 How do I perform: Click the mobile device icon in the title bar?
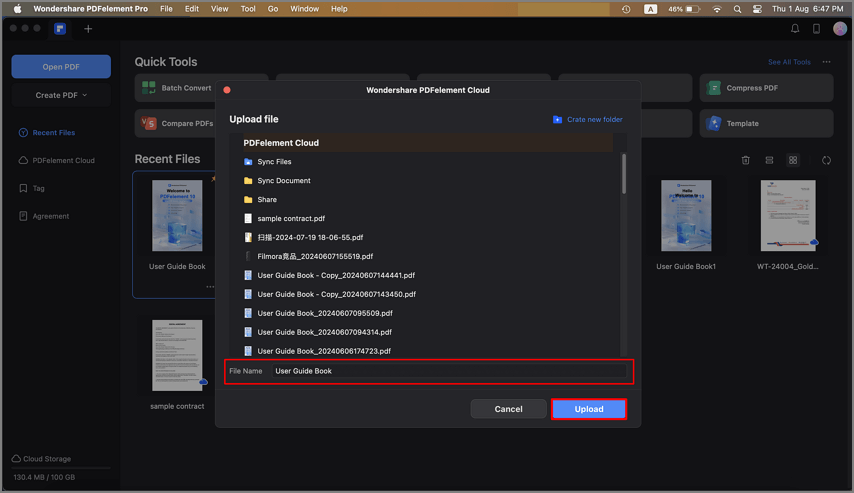(816, 29)
